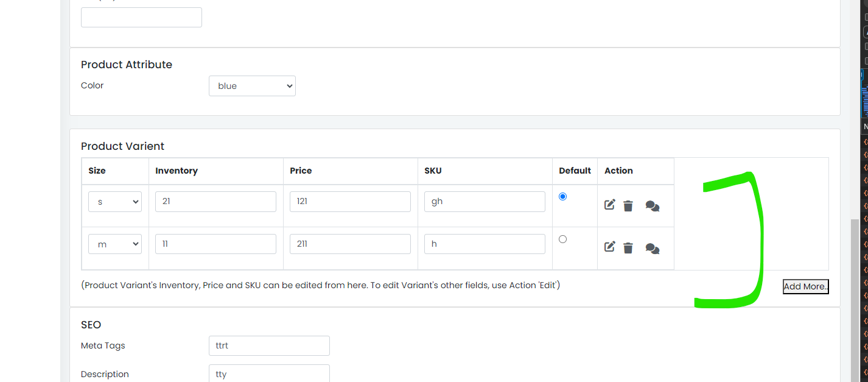Focus the Inventory field with value 11
This screenshot has width=868, height=382.
point(215,244)
